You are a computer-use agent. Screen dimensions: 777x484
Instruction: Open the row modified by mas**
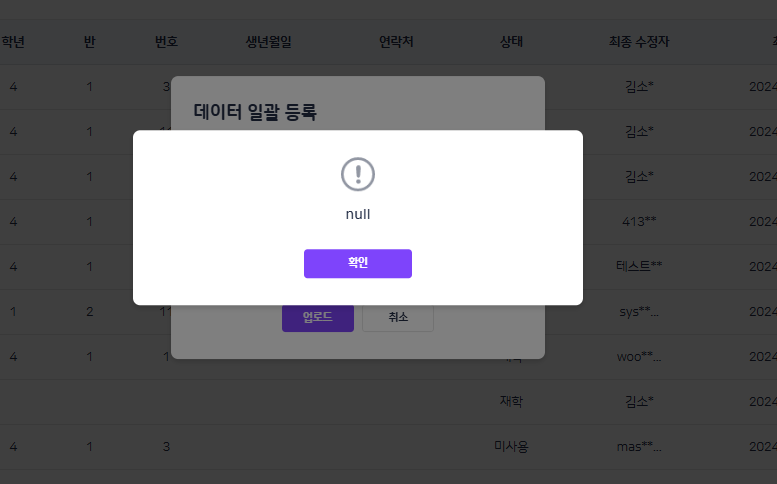[638, 446]
